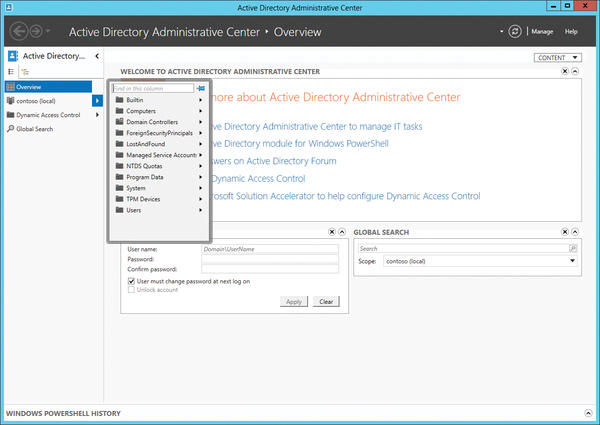Expand the contoso (local) arrow

point(97,101)
